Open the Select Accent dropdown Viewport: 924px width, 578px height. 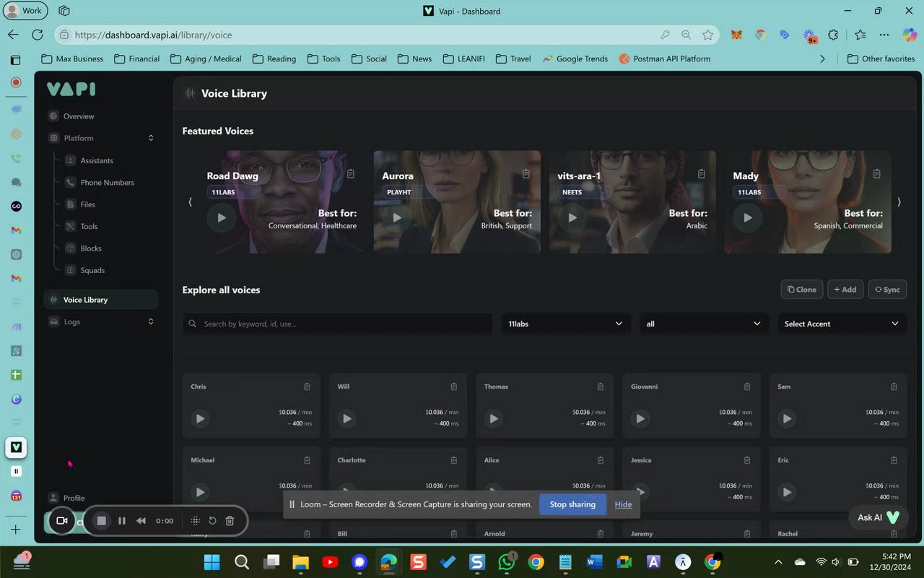842,324
